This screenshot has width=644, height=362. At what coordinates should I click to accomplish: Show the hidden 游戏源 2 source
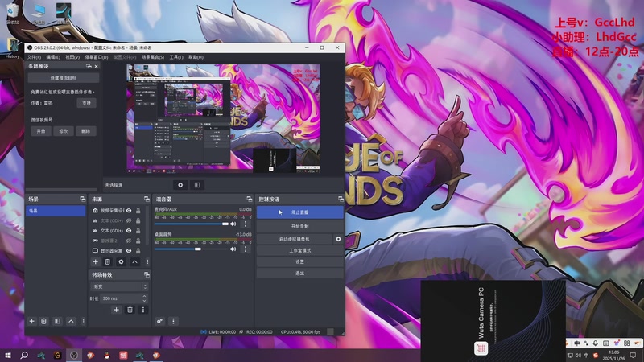tap(129, 241)
